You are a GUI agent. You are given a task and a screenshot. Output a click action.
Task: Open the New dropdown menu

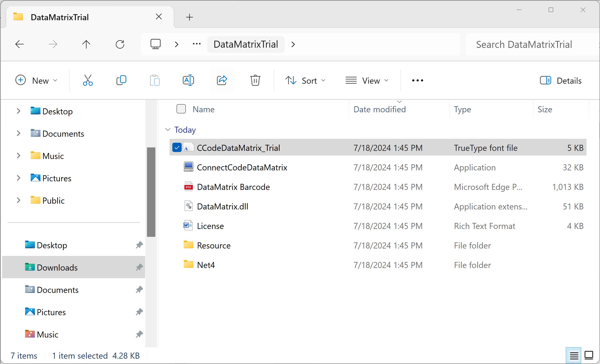click(37, 80)
